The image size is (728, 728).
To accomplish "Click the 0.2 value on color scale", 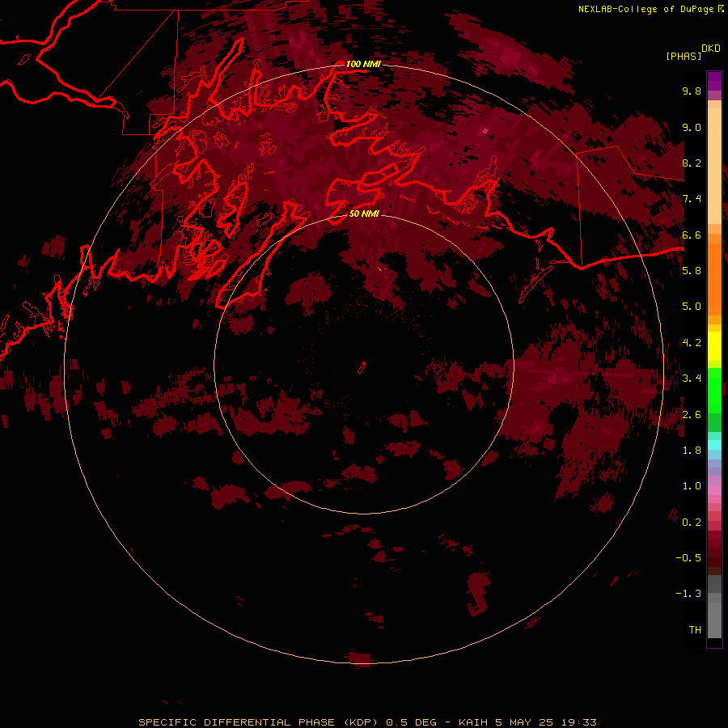I will [x=692, y=523].
